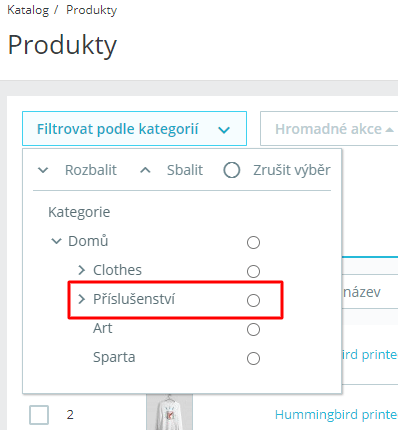Image resolution: width=398 pixels, height=430 pixels.
Task: Click the Hromadné akce caret arrow
Action: tap(389, 130)
